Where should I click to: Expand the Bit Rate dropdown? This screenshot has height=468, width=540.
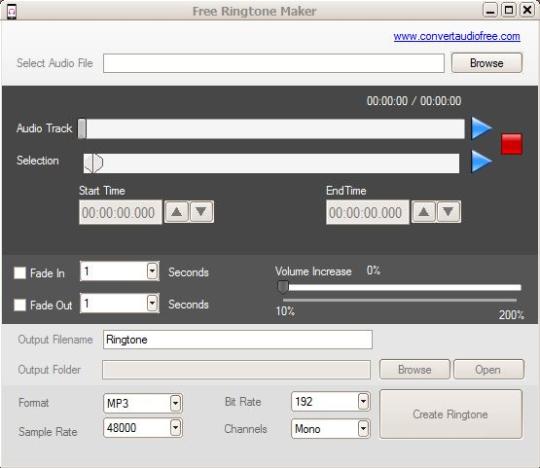pyautogui.click(x=363, y=402)
